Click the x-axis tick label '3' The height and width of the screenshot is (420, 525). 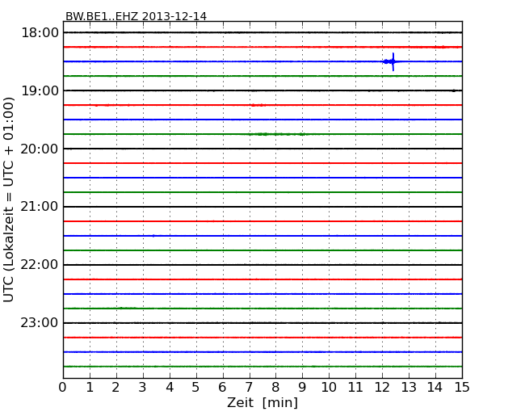(143, 387)
